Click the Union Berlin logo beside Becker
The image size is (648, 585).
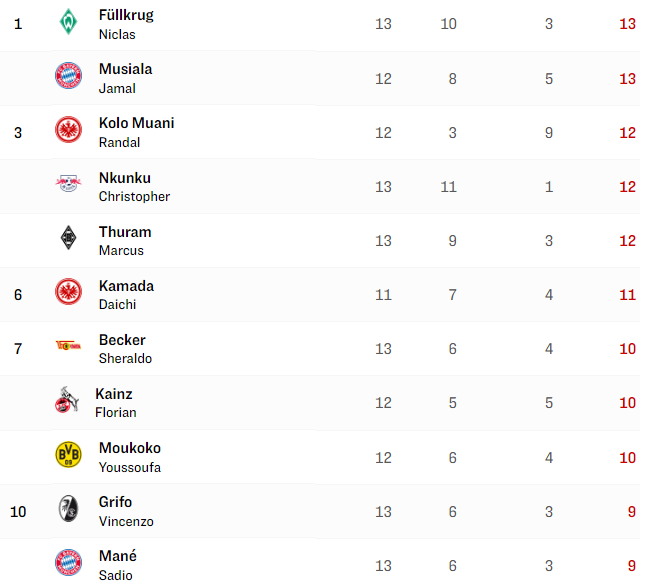click(x=68, y=345)
